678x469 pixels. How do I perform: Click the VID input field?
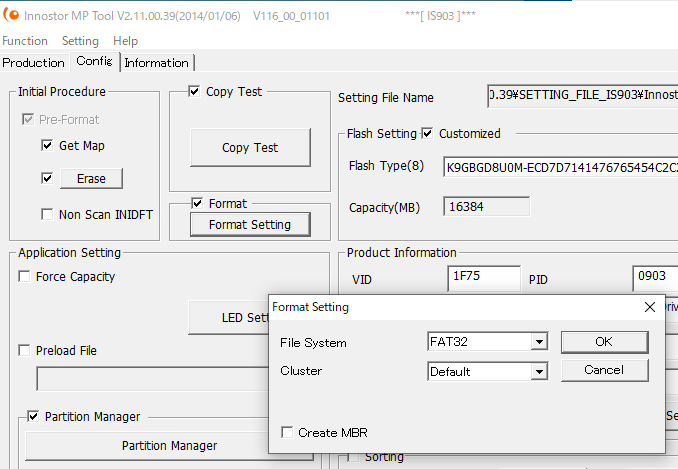pos(484,278)
